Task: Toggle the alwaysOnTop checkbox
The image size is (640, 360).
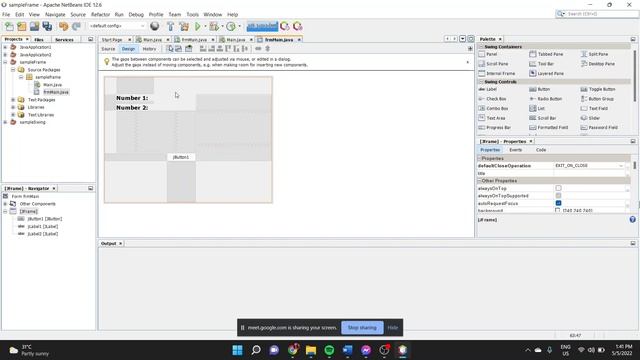Action: point(558,188)
